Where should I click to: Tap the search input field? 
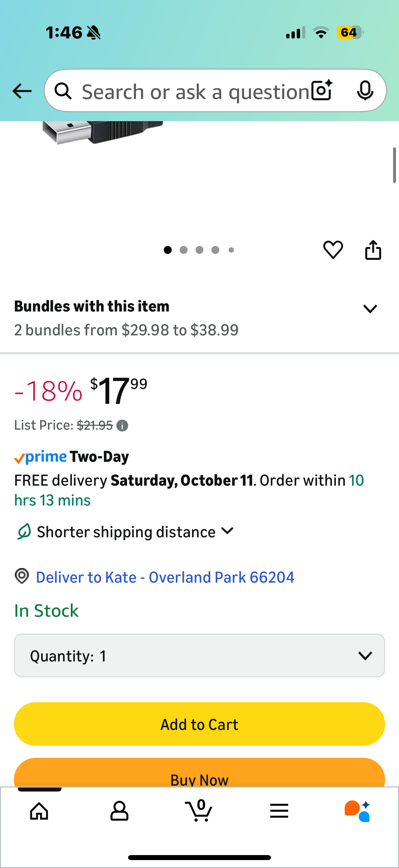pyautogui.click(x=195, y=91)
